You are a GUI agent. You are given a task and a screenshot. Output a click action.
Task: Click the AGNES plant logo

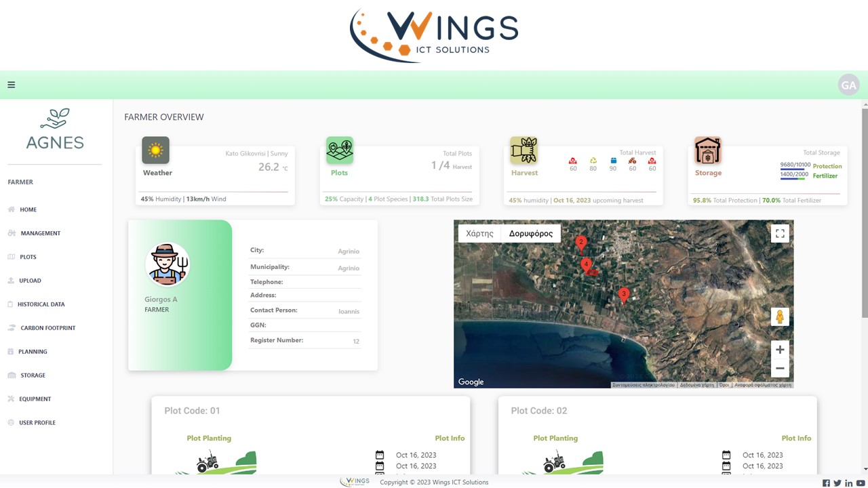click(55, 129)
